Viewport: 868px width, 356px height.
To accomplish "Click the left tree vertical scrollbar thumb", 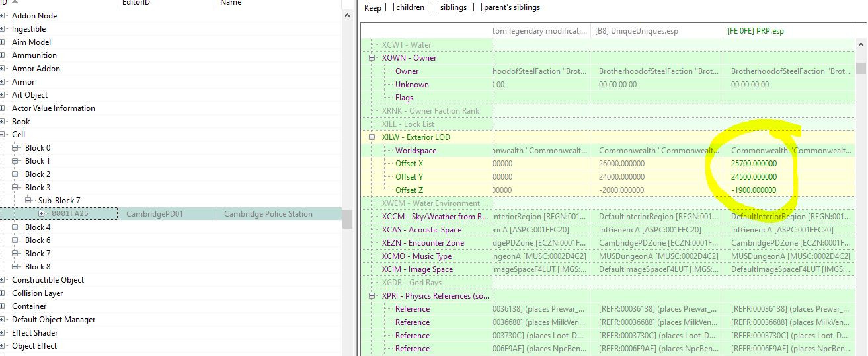I will (348, 219).
